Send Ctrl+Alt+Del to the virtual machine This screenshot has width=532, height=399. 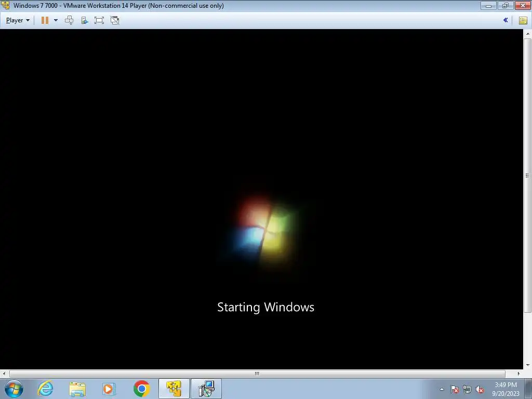(69, 20)
